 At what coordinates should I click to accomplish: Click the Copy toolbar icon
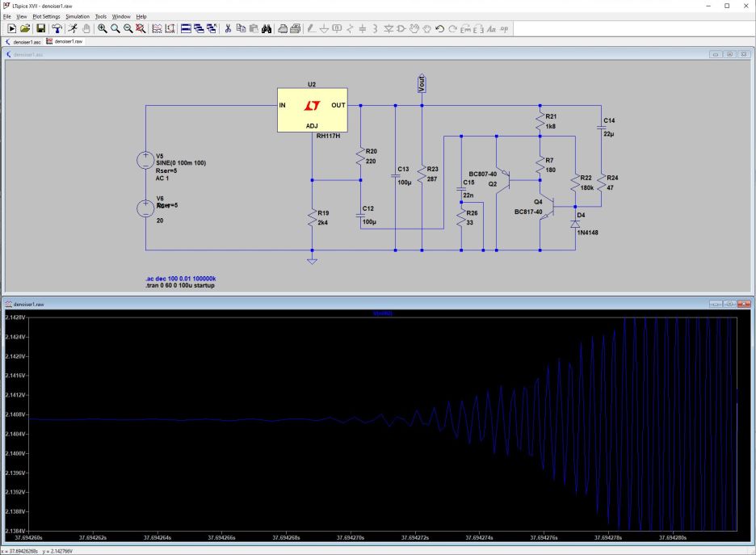pyautogui.click(x=241, y=29)
